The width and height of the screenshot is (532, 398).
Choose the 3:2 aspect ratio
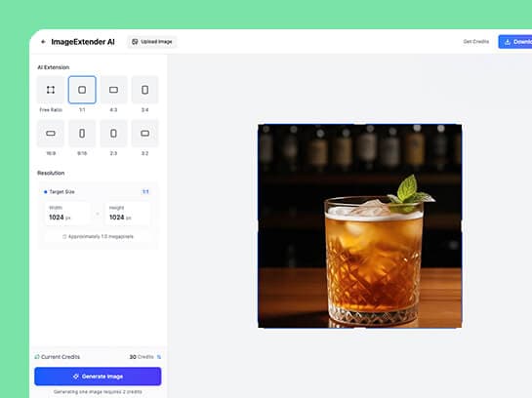point(144,134)
